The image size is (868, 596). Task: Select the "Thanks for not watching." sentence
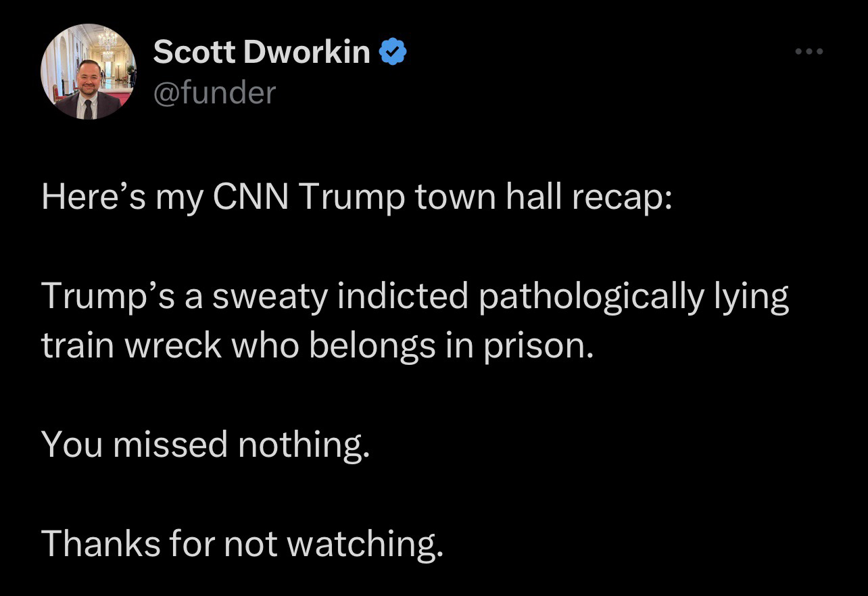(x=243, y=544)
